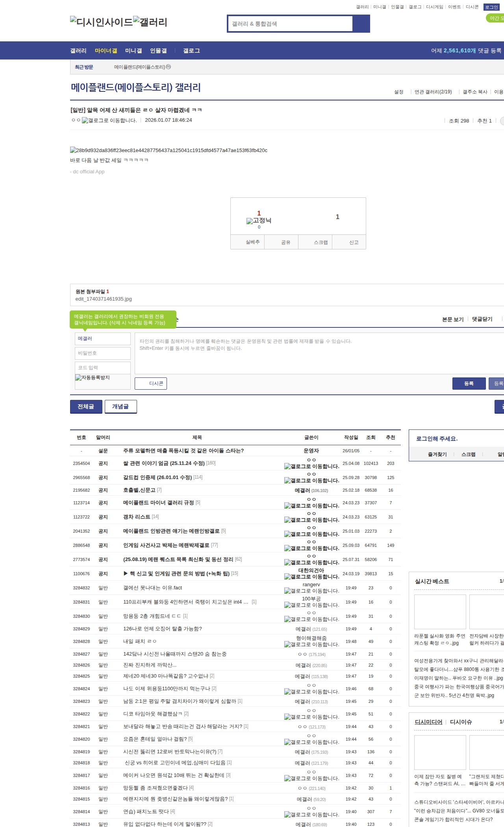504x827 pixels.
Task: Open 갤로그 in the main navigation bar
Action: (191, 51)
